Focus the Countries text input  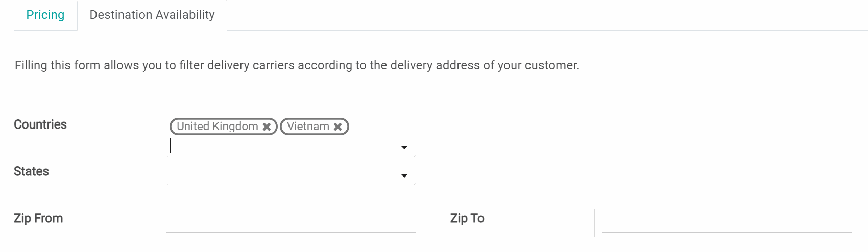pos(281,146)
